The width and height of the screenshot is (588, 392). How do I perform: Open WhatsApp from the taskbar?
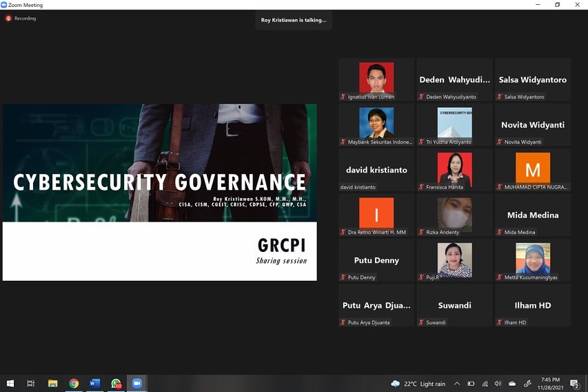point(116,384)
